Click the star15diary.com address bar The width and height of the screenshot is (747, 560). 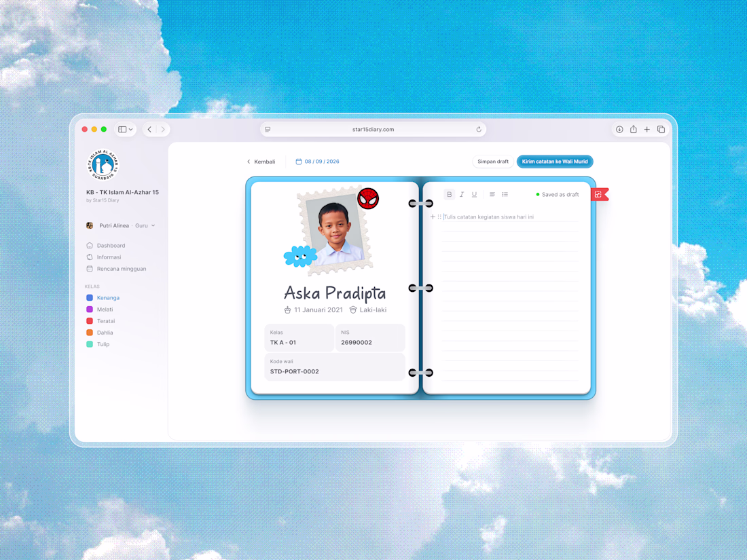click(373, 129)
